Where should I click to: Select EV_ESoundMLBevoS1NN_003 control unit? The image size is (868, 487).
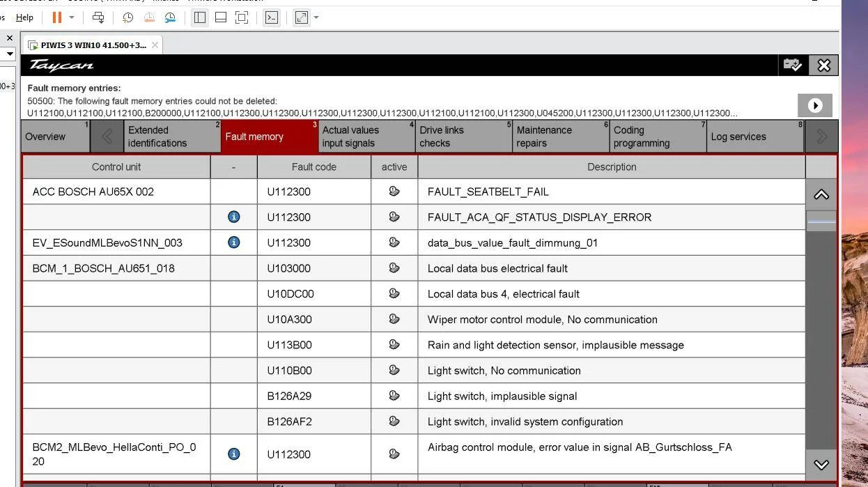(x=107, y=242)
